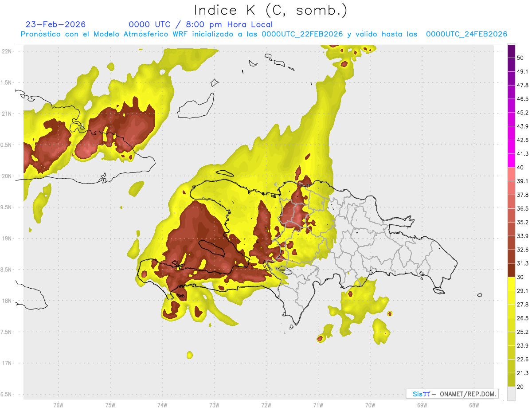532x411 pixels.
Task: Click the colorbar value 33.9
Action: [523, 236]
